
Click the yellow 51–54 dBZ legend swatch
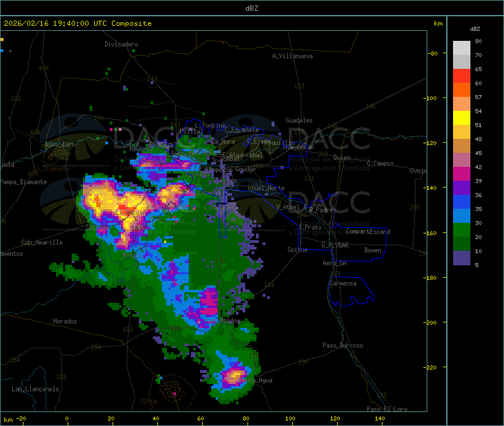(461, 118)
